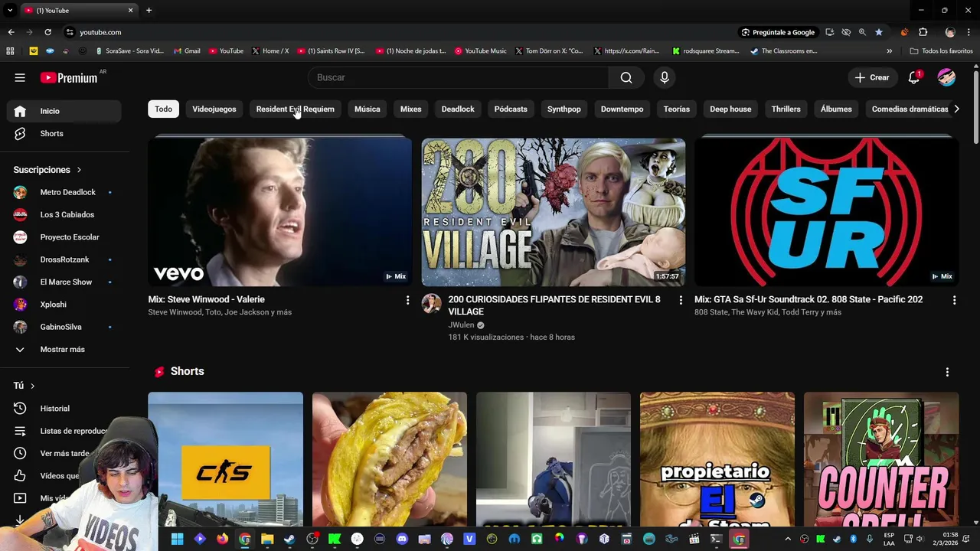Click the JWulen channel avatar
This screenshot has height=551, width=980.
(431, 304)
